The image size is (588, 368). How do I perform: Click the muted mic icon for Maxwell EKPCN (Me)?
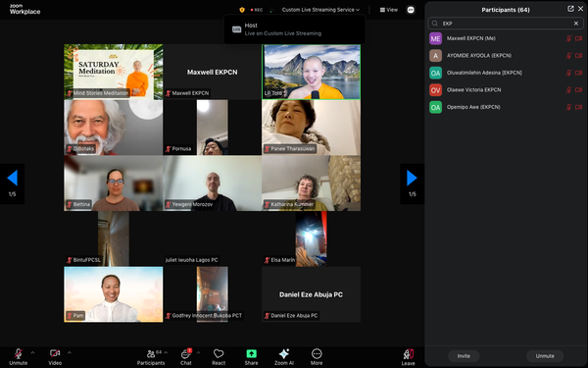pyautogui.click(x=568, y=38)
